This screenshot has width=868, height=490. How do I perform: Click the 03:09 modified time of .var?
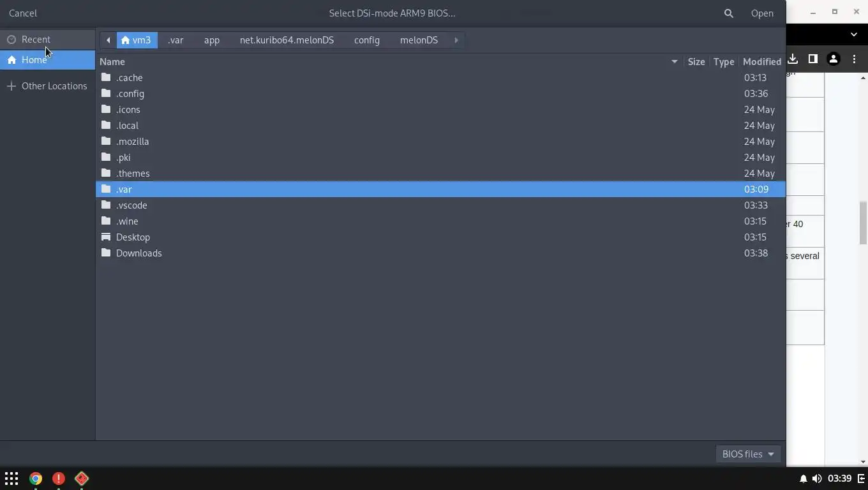tap(756, 189)
